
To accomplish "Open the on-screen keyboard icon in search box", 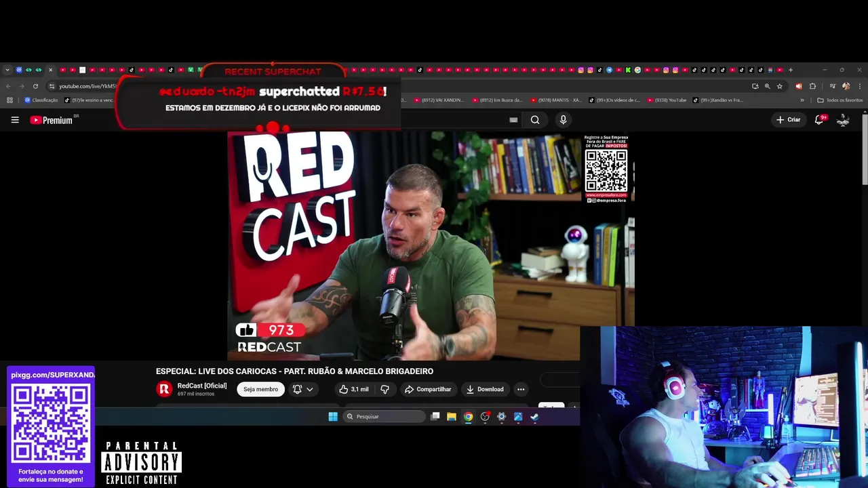I will pos(513,120).
